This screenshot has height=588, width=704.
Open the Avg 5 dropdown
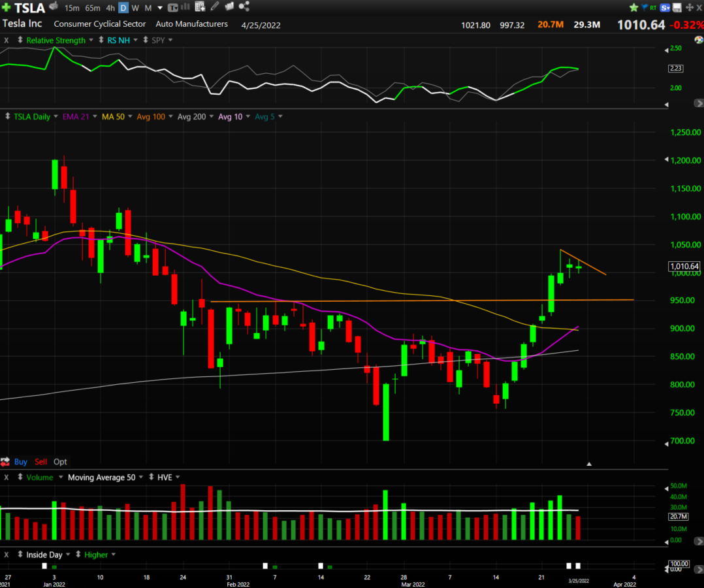tap(281, 116)
